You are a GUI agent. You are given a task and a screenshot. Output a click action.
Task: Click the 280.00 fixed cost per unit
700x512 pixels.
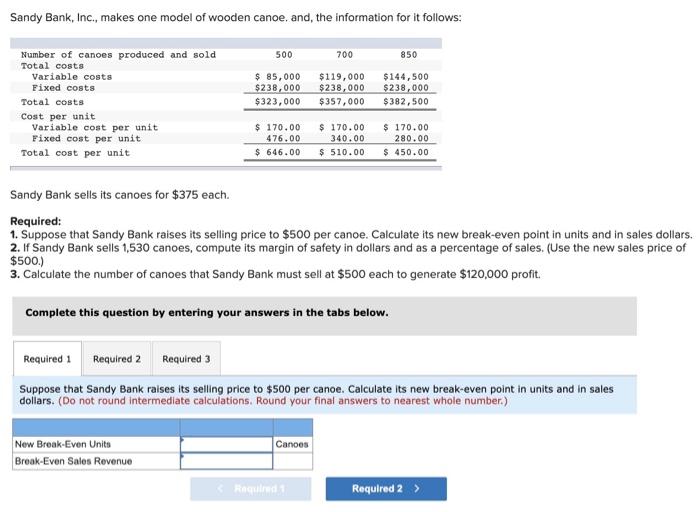412,138
